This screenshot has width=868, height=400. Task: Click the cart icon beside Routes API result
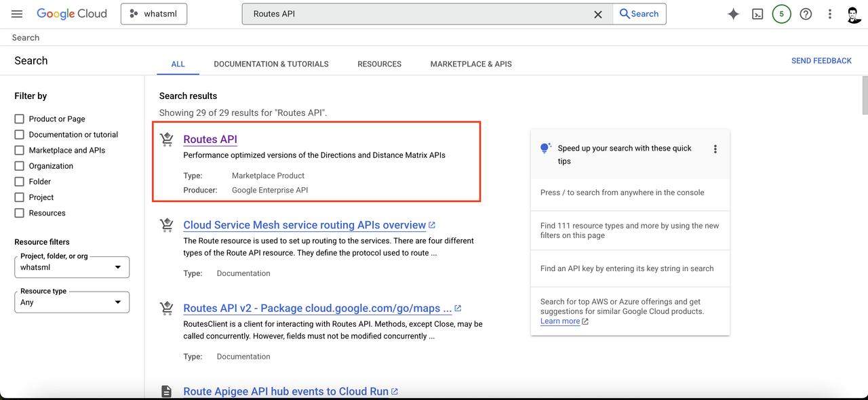click(166, 140)
